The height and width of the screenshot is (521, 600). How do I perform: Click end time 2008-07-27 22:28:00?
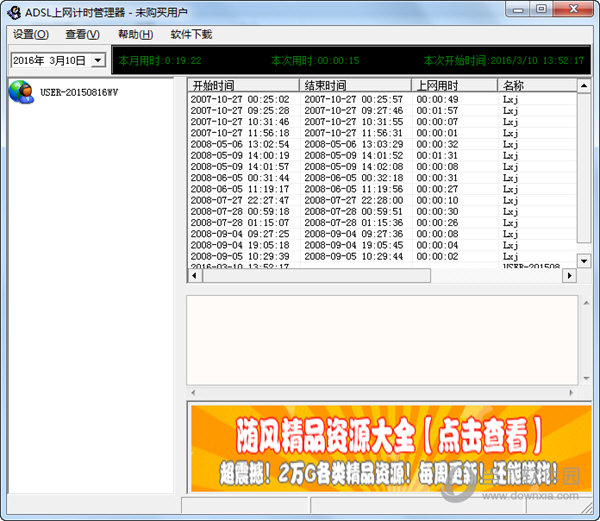tap(354, 200)
